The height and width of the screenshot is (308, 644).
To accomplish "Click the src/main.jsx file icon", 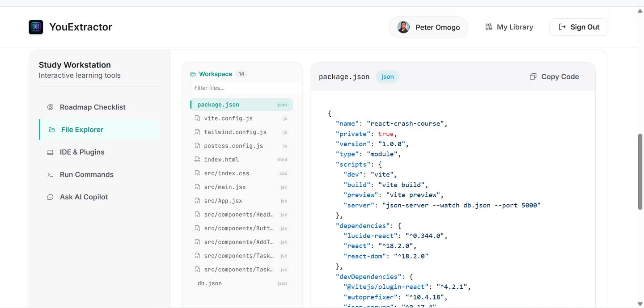I will pos(197,187).
